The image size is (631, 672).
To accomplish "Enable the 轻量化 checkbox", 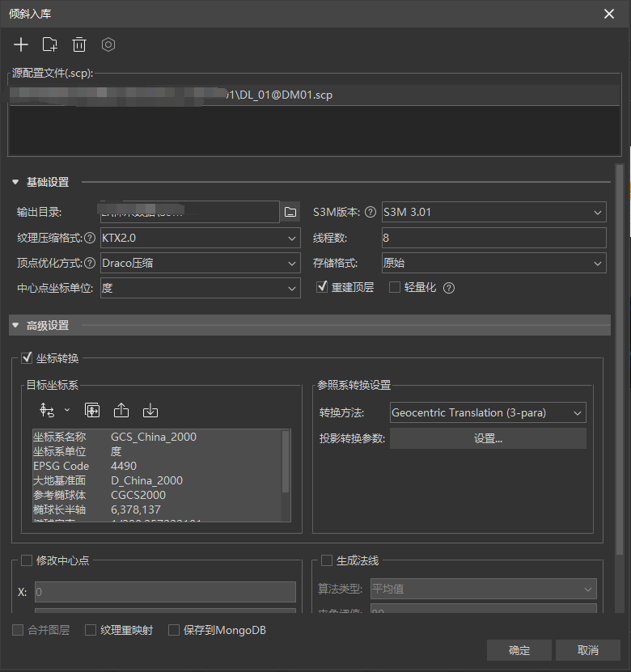I will (395, 288).
